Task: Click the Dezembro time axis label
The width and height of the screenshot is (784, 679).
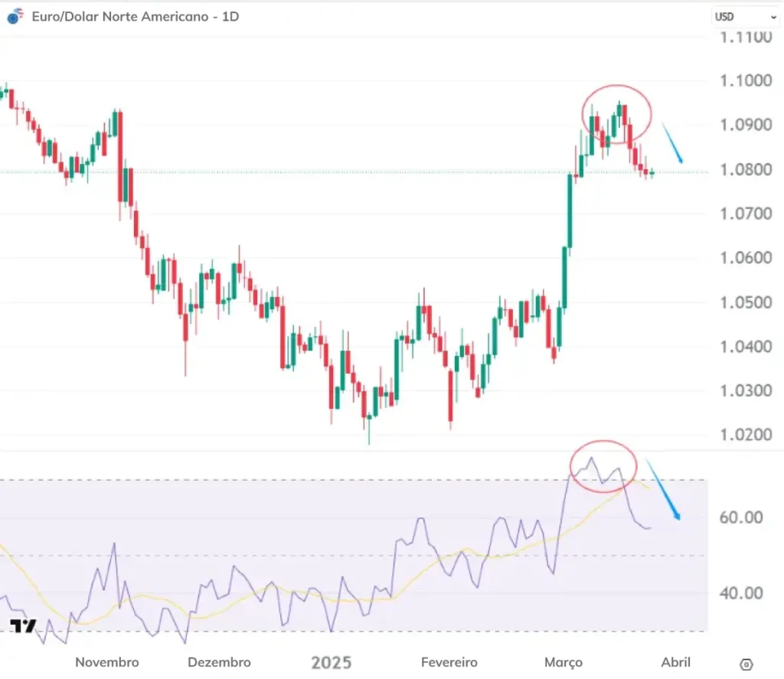Action: click(219, 662)
